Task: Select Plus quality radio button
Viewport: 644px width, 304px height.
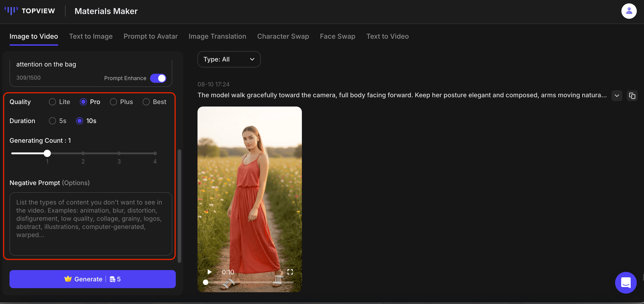Action: 113,102
